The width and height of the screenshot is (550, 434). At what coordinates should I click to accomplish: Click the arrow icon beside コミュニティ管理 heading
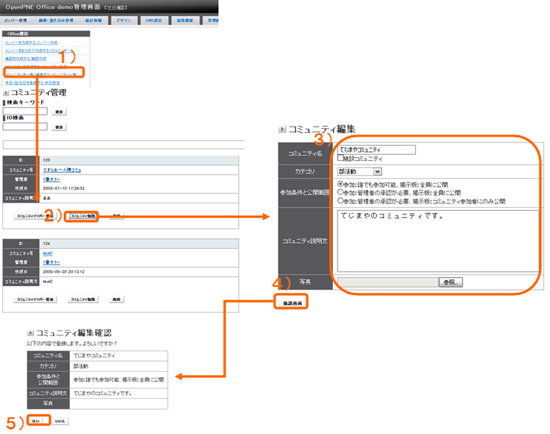pos(6,93)
